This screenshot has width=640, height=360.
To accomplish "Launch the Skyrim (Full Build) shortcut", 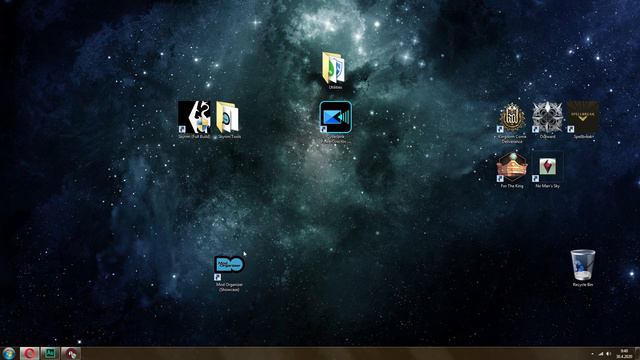I will [194, 120].
